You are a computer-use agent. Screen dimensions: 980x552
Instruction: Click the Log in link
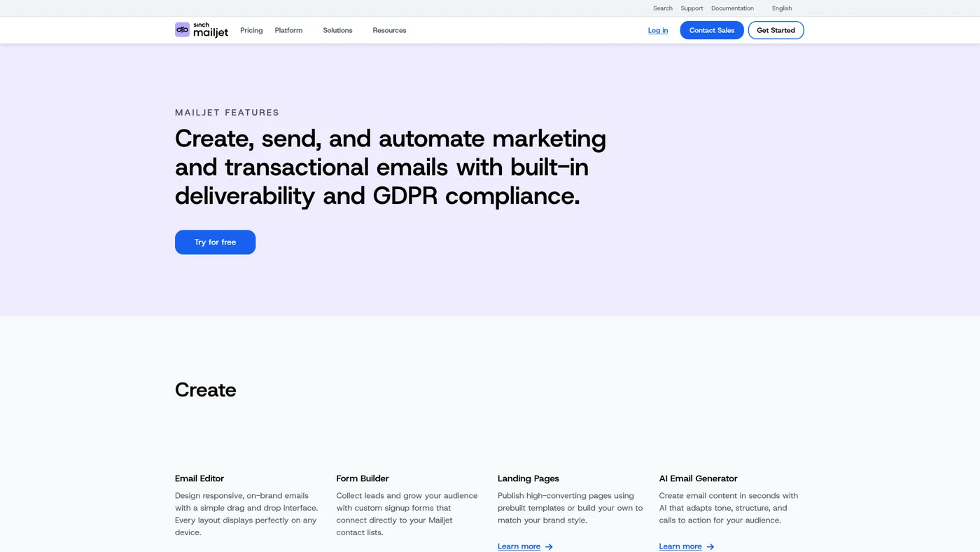tap(658, 30)
